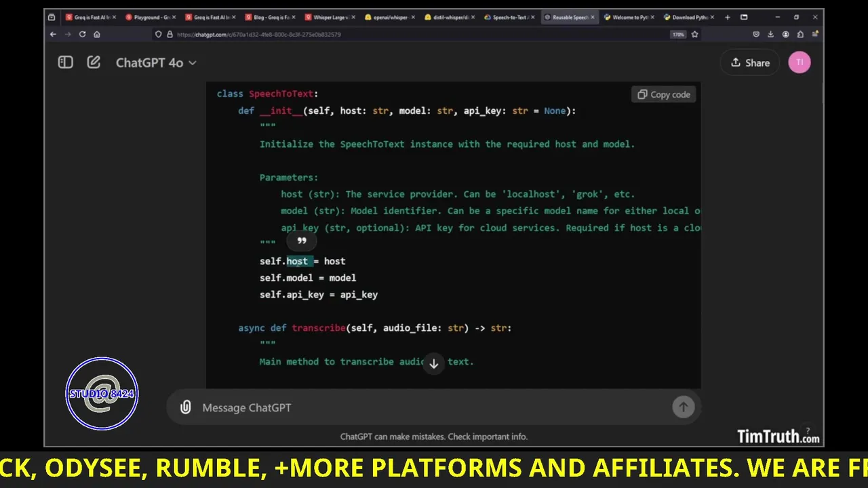Open the pink TI profile menu
Screen dimensions: 868x488
tap(800, 62)
